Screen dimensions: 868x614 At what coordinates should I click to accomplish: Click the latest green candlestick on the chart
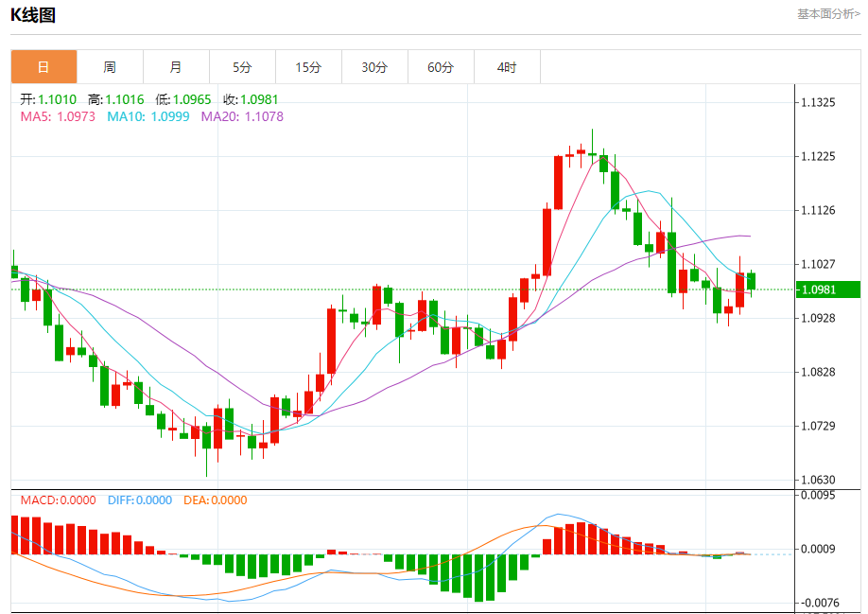(751, 281)
